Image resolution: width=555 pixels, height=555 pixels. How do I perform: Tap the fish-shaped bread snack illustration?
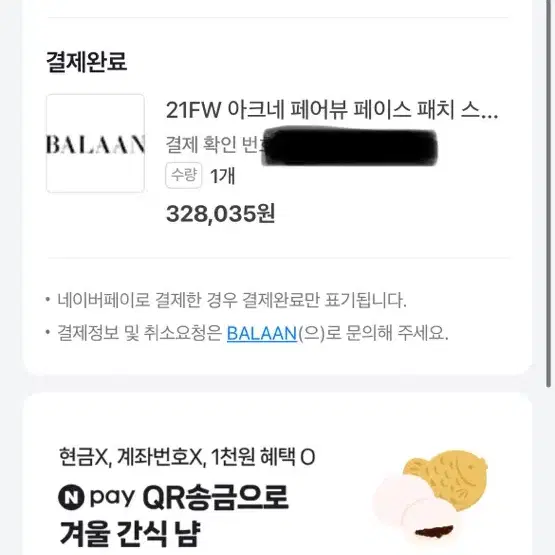click(x=446, y=478)
